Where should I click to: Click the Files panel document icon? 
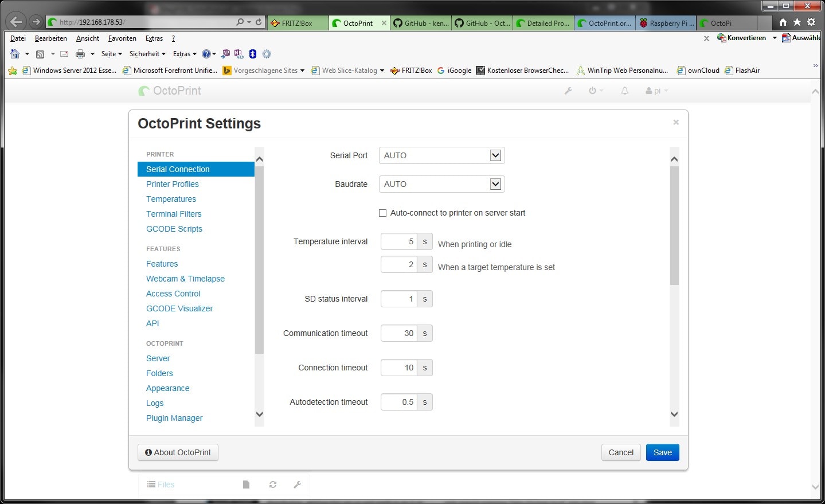tap(246, 485)
